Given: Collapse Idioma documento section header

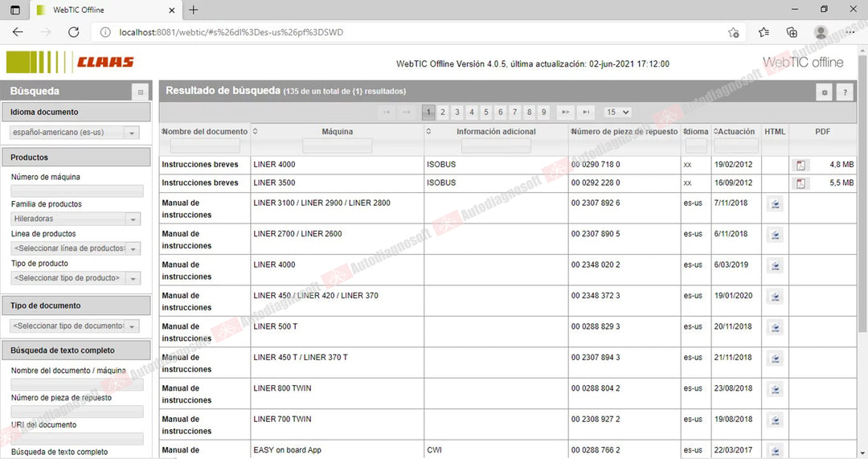Looking at the screenshot, I should [76, 112].
